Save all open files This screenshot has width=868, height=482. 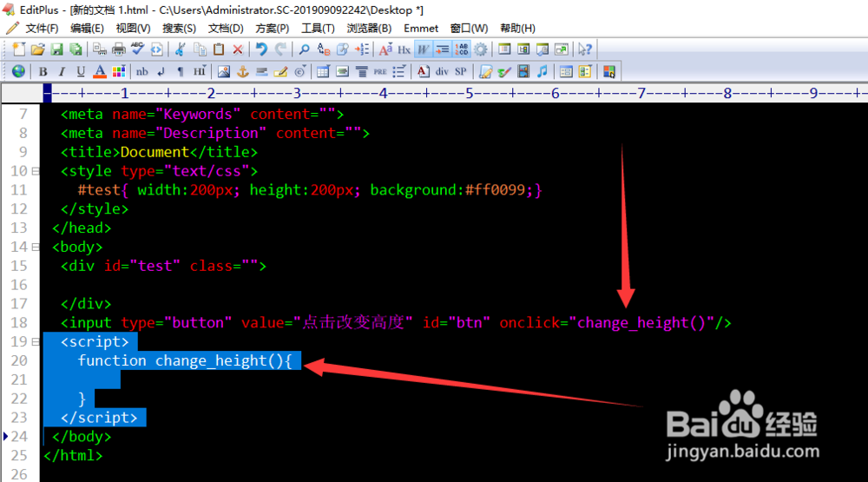(76, 50)
